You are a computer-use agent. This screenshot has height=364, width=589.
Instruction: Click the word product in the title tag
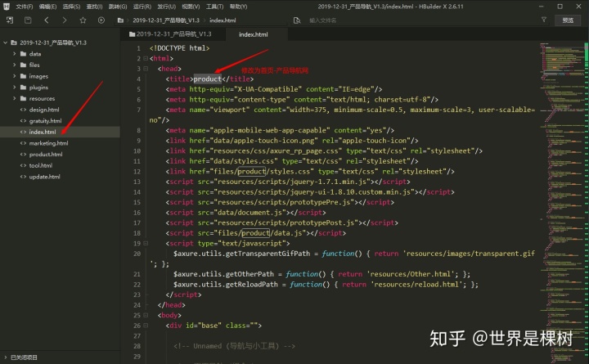tap(207, 79)
